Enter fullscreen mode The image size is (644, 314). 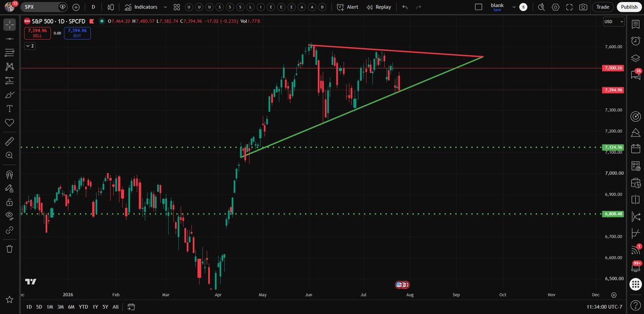[x=569, y=7]
